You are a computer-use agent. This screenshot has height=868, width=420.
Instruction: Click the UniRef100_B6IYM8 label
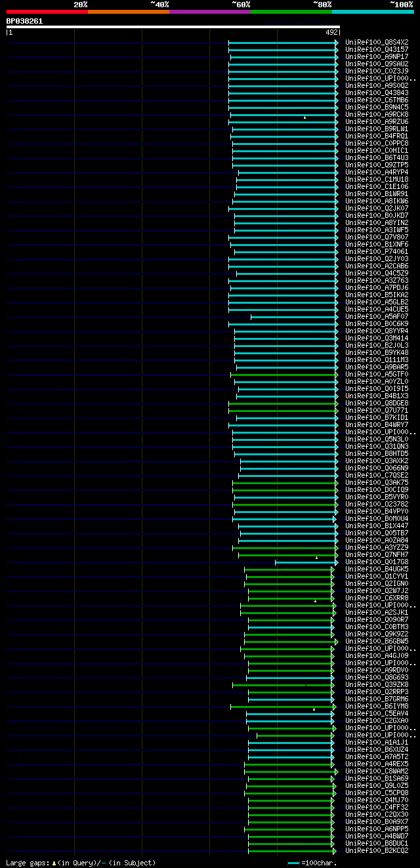pos(377,706)
